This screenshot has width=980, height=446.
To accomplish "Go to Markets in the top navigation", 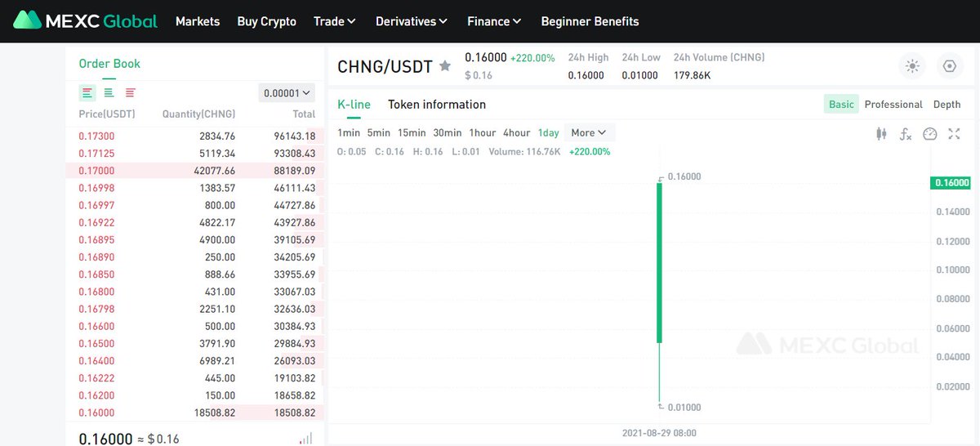I will click(x=198, y=21).
